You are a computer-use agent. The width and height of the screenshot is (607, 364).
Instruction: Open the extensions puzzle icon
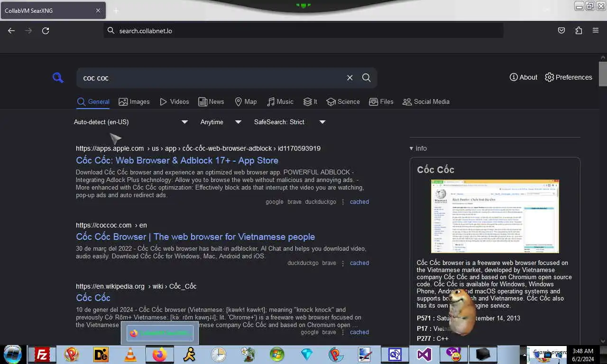[579, 30]
